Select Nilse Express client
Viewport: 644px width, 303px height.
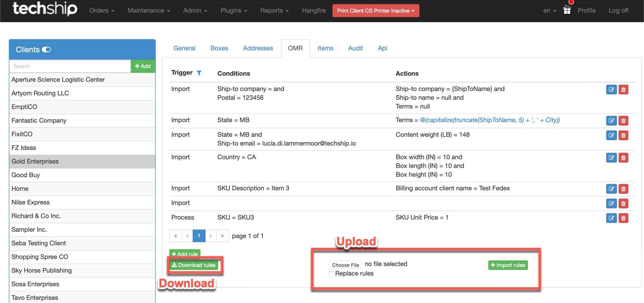point(82,203)
